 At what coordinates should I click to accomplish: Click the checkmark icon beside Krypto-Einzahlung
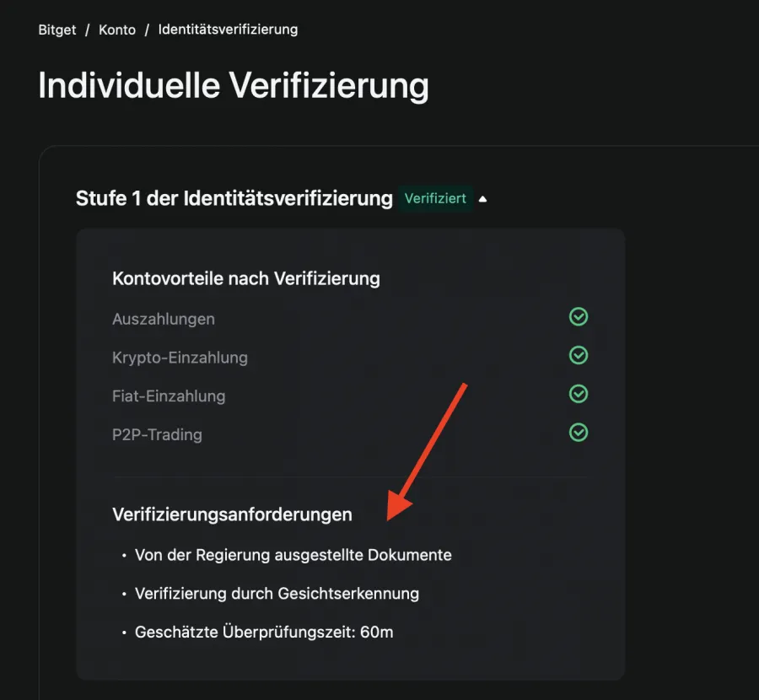click(x=579, y=355)
